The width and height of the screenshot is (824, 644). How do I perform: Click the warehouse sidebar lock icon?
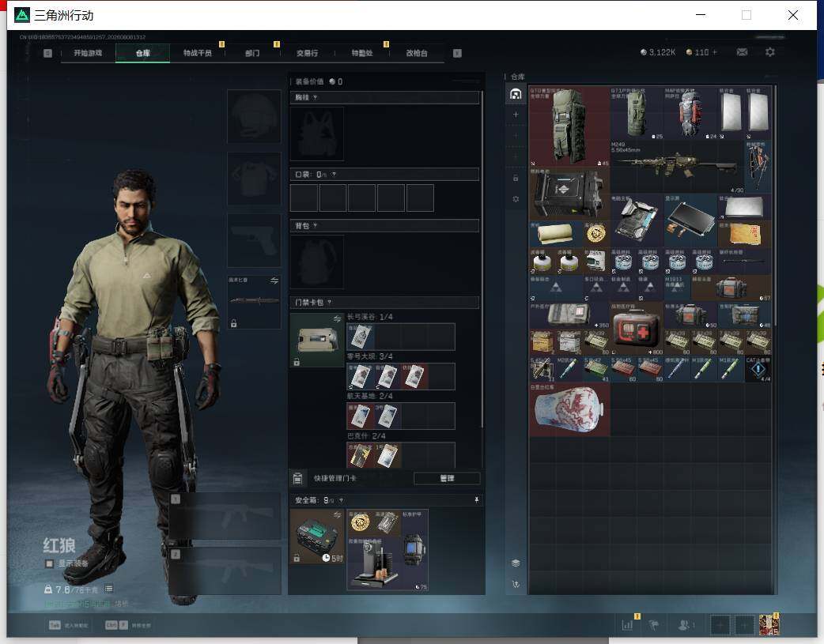tap(516, 178)
